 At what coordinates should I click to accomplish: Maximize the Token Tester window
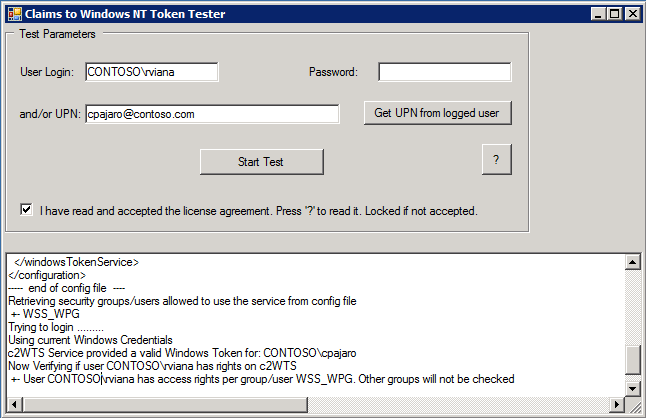(x=614, y=14)
